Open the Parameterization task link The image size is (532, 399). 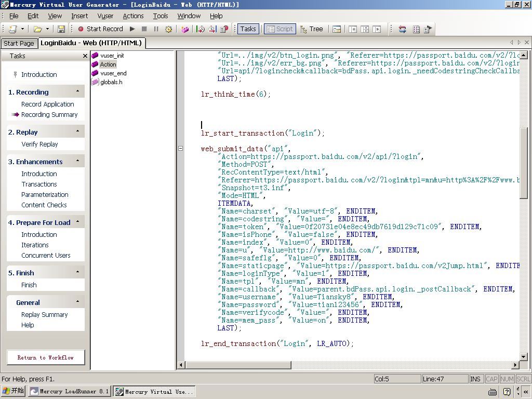(x=45, y=195)
